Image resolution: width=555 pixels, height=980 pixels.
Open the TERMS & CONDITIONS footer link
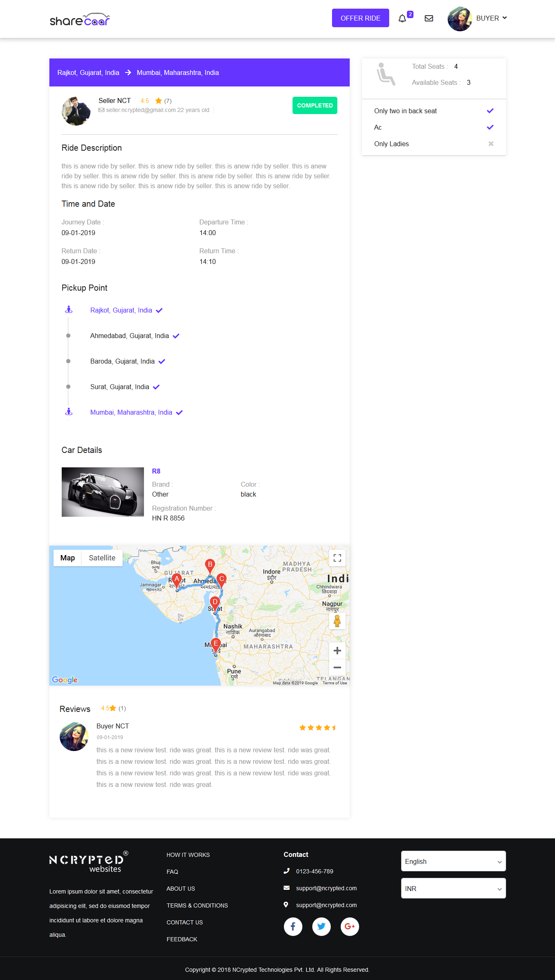click(197, 905)
